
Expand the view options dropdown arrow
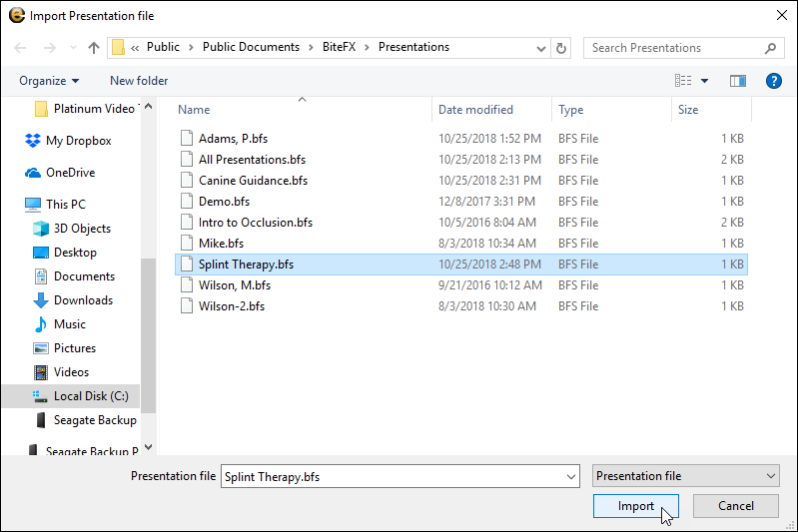[704, 81]
